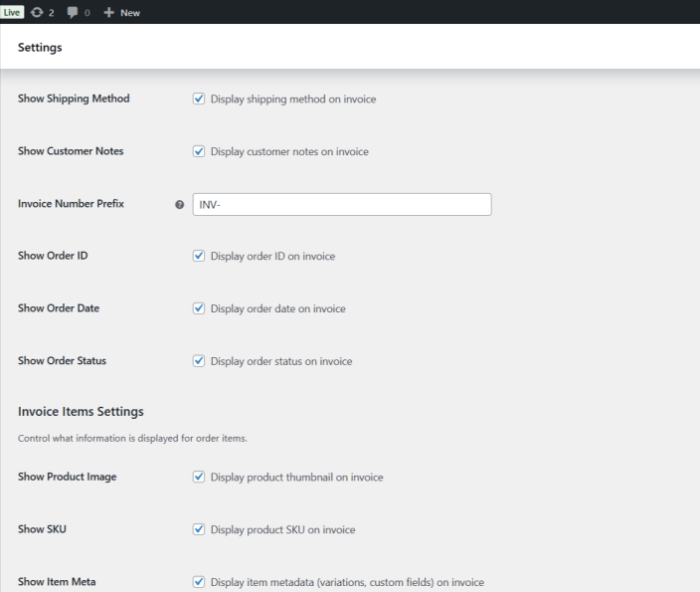Click the Show Product Image label
This screenshot has height=592, width=700.
click(68, 477)
